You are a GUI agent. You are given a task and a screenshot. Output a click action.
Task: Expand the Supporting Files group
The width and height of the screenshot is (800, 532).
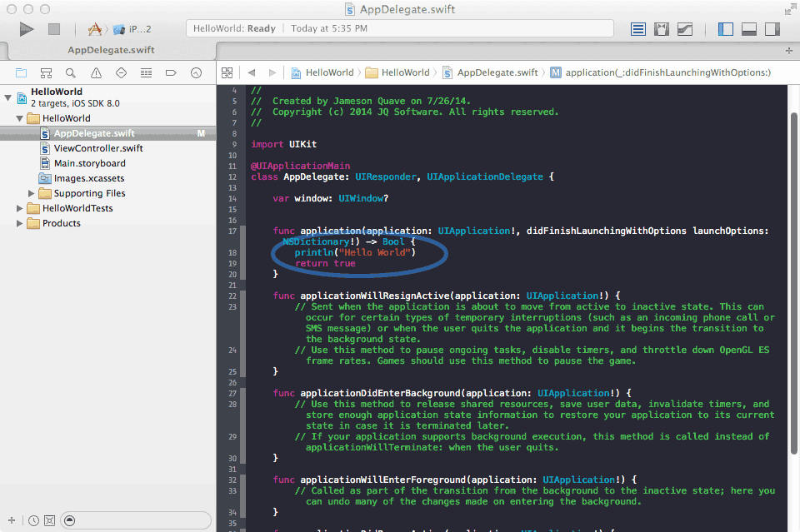tap(31, 193)
